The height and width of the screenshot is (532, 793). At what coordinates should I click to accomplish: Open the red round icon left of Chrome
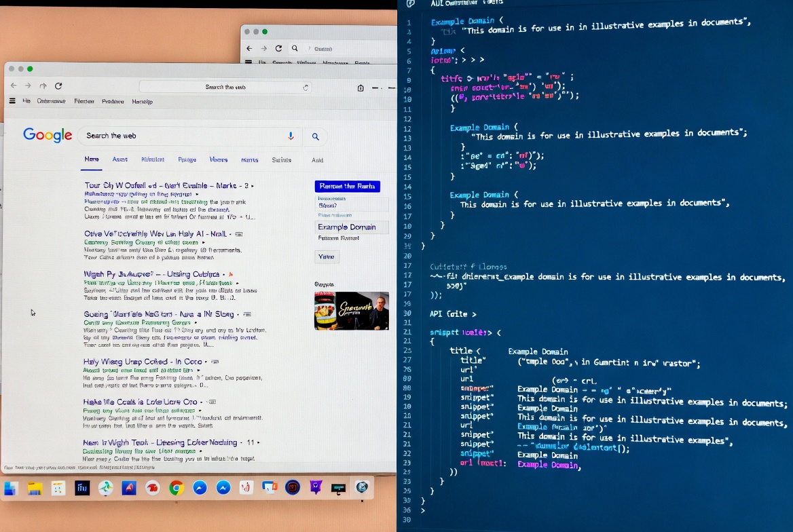[x=152, y=488]
